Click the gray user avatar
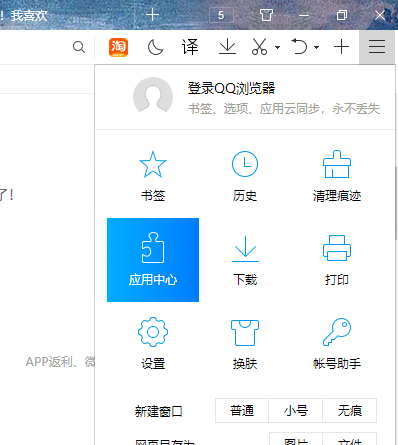Viewport: 398px width, 445px height. point(153,97)
